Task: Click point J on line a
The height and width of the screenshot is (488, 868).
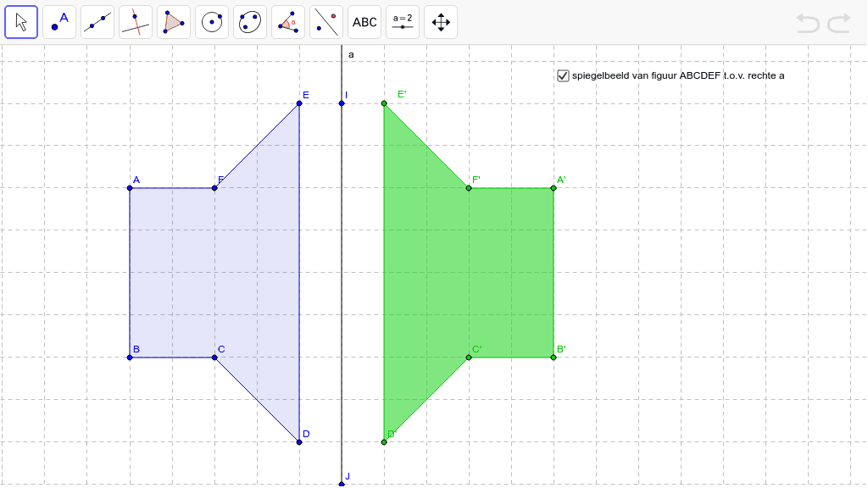Action: [342, 484]
